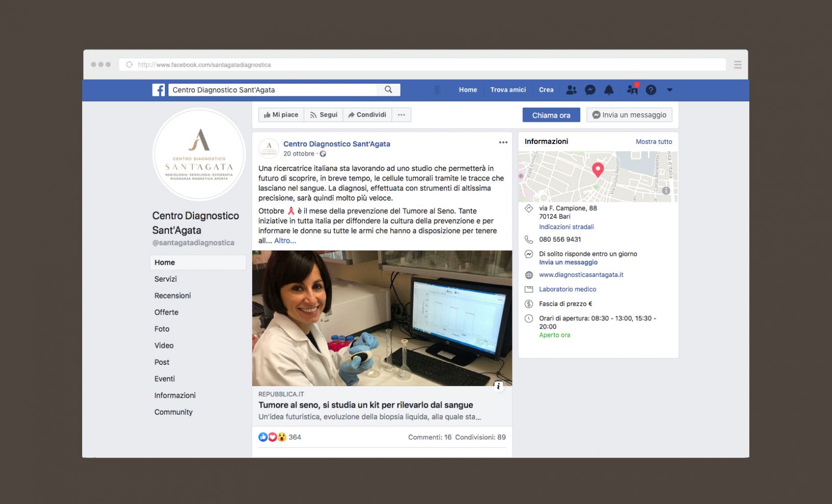Click Crea in top bar
The width and height of the screenshot is (832, 504).
pyautogui.click(x=546, y=90)
